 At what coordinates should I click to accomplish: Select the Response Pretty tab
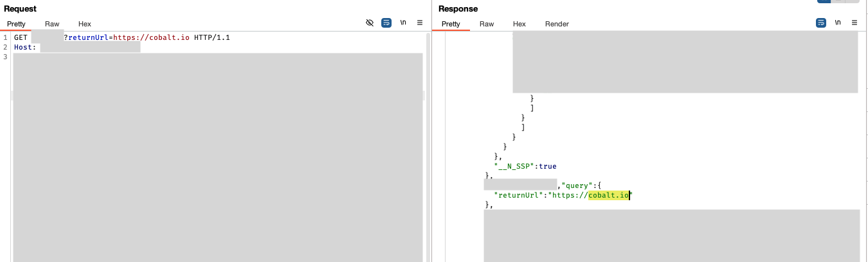tap(451, 24)
